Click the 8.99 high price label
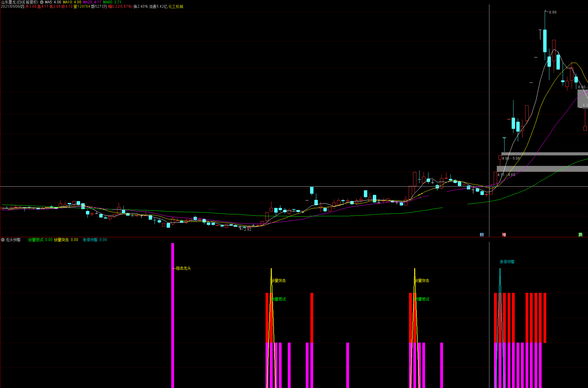 point(552,12)
